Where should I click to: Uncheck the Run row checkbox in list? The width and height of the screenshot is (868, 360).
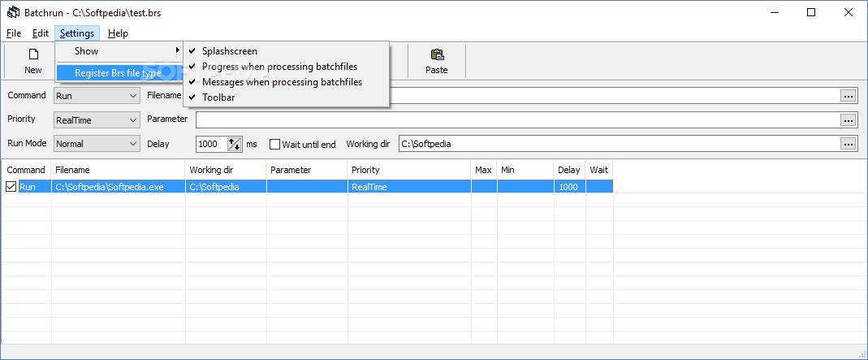click(11, 187)
